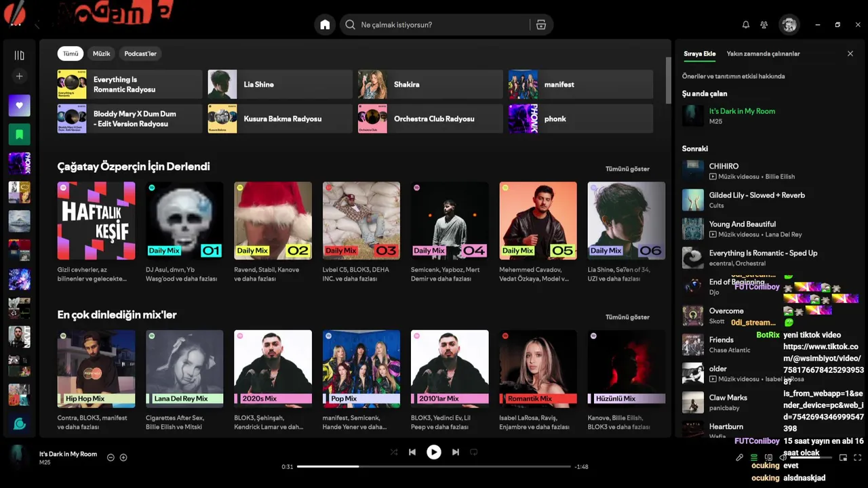Image resolution: width=868 pixels, height=488 pixels.
Task: Open the Browse icon in search bar
Action: 541,24
